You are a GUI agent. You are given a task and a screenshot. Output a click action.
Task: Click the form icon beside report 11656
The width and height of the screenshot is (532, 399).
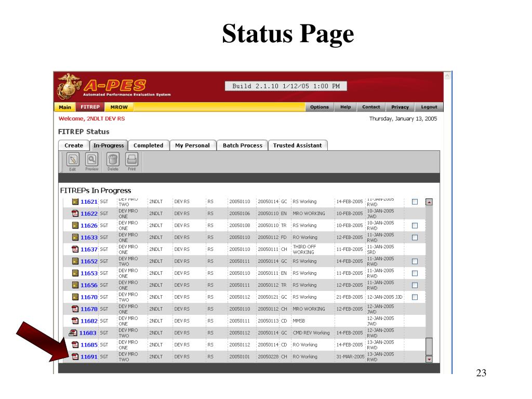(x=75, y=285)
